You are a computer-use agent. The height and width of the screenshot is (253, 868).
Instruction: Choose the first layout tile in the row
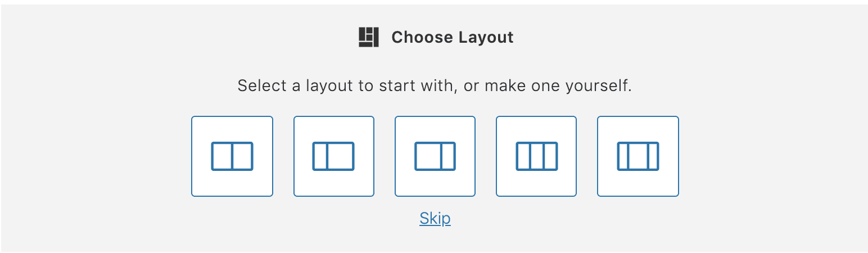coord(232,156)
